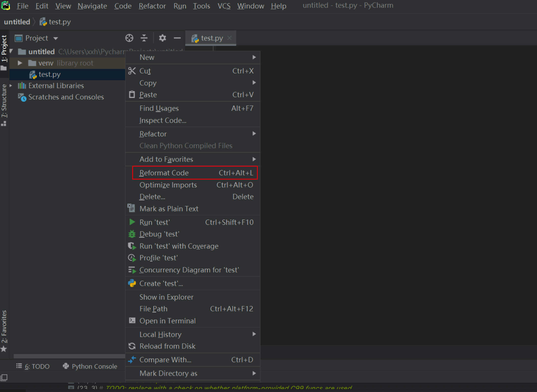The width and height of the screenshot is (537, 392).
Task: Select File Path entry
Action: pos(193,309)
